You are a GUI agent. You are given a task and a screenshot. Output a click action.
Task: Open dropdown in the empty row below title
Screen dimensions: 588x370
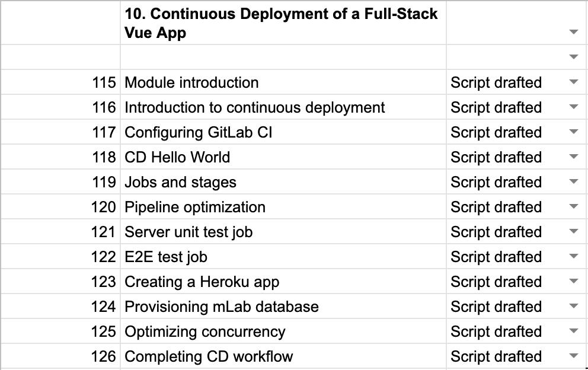click(573, 57)
